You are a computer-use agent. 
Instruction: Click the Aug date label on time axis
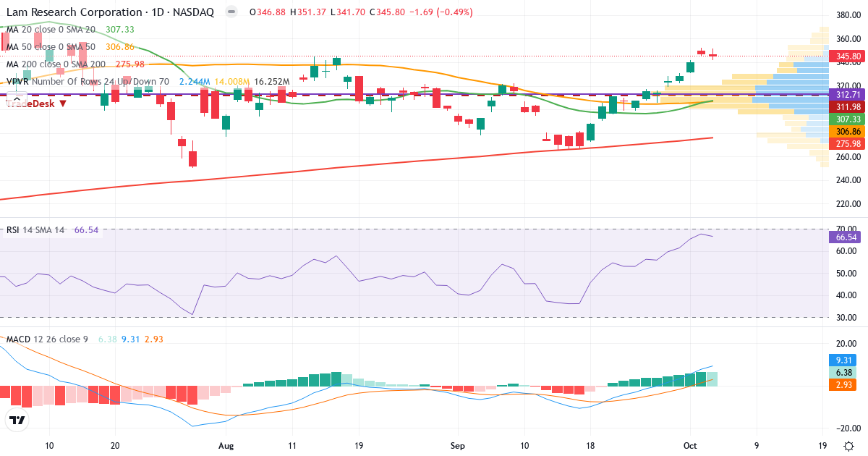(226, 446)
